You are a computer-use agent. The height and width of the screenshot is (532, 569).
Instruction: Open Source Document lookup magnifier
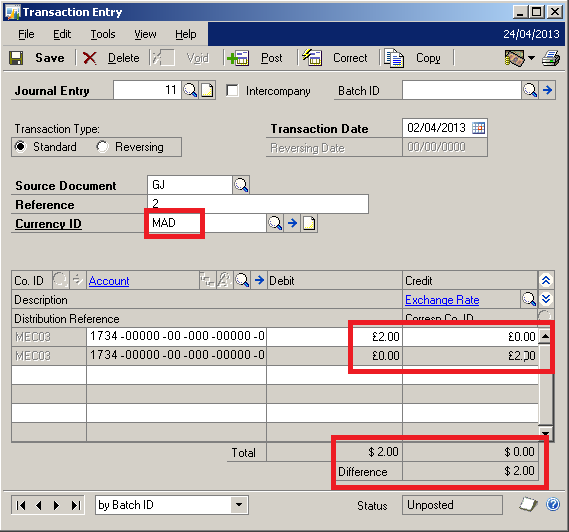coord(241,185)
